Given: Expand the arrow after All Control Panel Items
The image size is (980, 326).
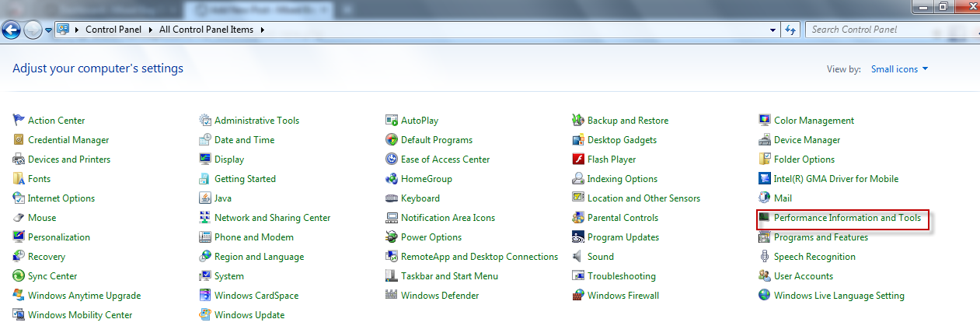Looking at the screenshot, I should point(263,30).
